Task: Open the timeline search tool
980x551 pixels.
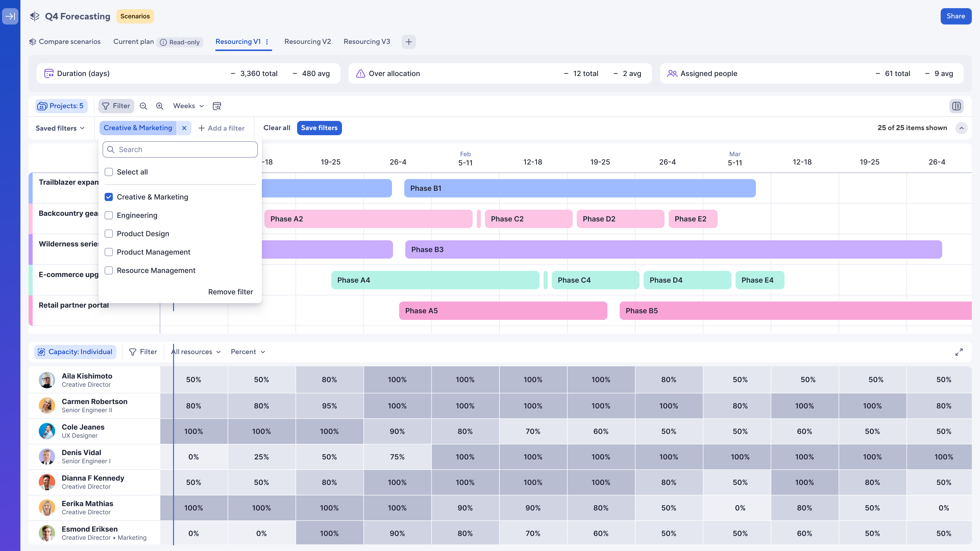Action: pos(216,106)
